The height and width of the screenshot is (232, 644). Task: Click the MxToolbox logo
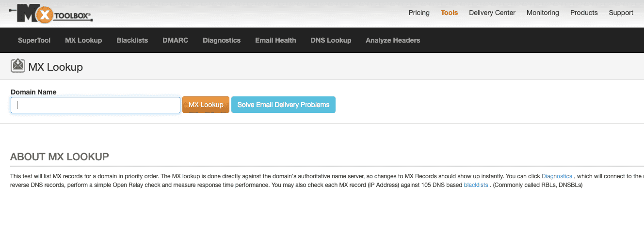tap(51, 13)
